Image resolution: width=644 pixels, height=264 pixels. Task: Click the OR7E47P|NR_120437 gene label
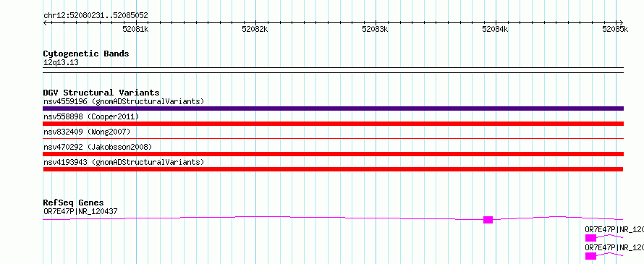[x=80, y=212]
